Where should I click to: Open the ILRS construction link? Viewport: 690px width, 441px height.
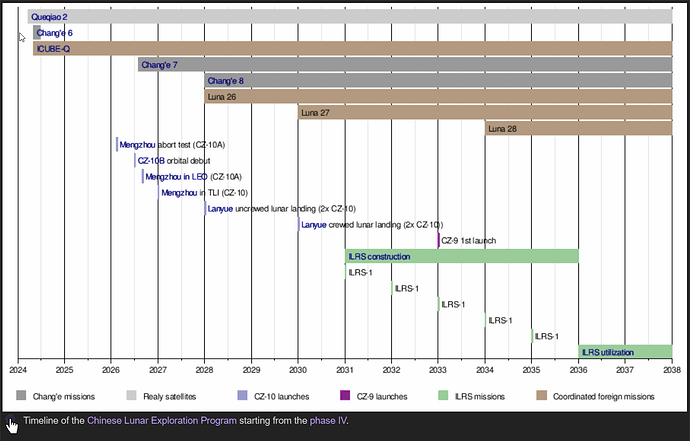click(379, 257)
